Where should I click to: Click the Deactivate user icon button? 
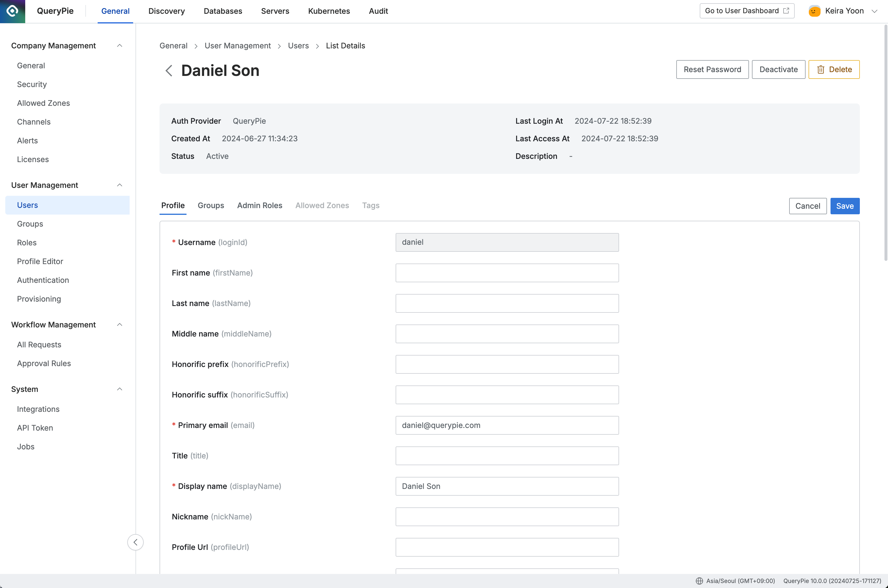coord(778,69)
